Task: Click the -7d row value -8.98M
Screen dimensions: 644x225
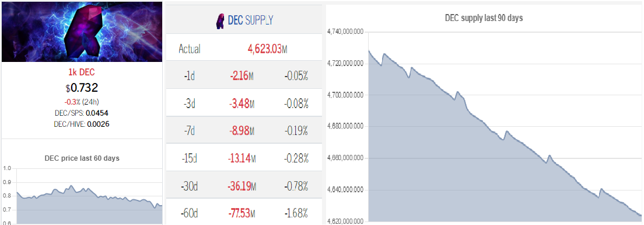Action: coord(242,130)
